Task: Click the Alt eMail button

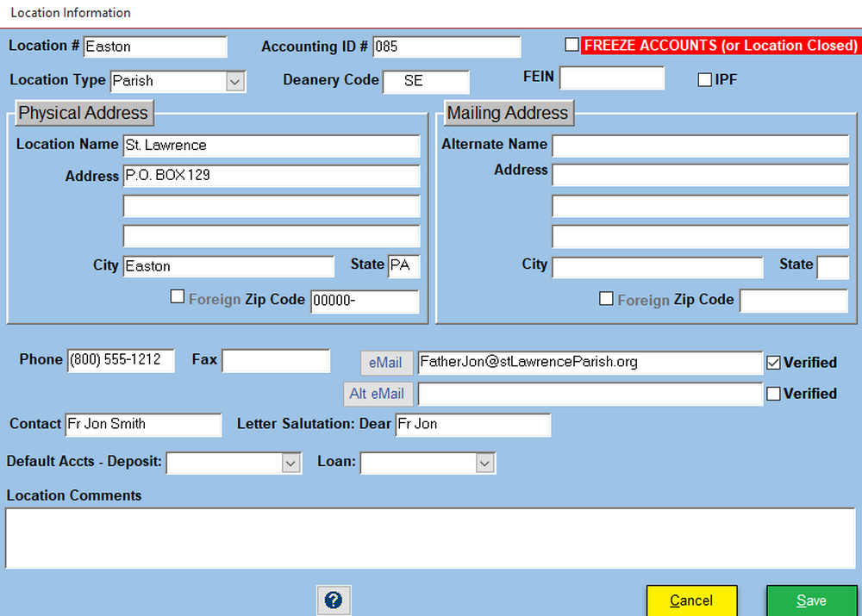Action: (378, 394)
